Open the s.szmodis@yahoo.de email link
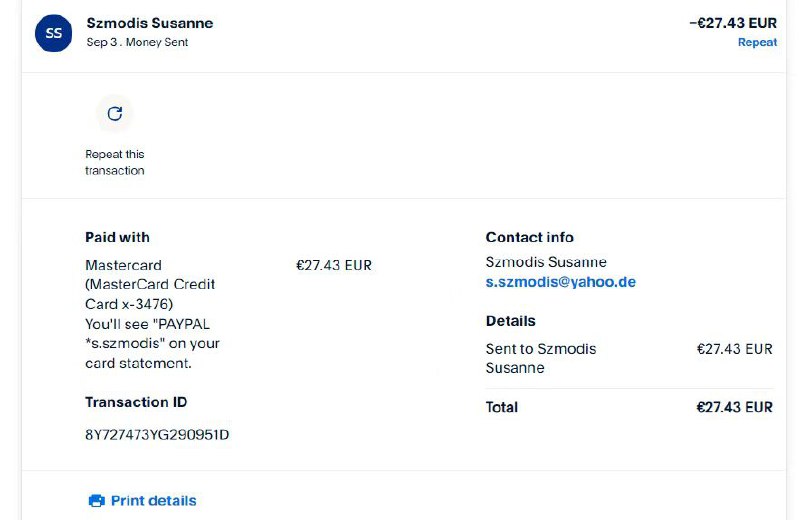Screen dimensions: 800x520 point(560,282)
